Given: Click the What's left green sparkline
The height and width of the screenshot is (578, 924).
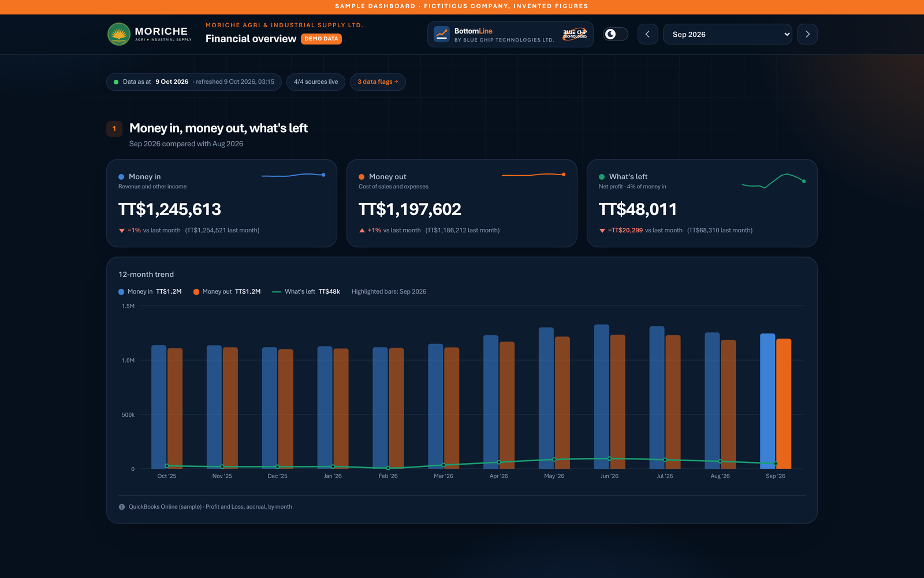Looking at the screenshot, I should [x=774, y=181].
